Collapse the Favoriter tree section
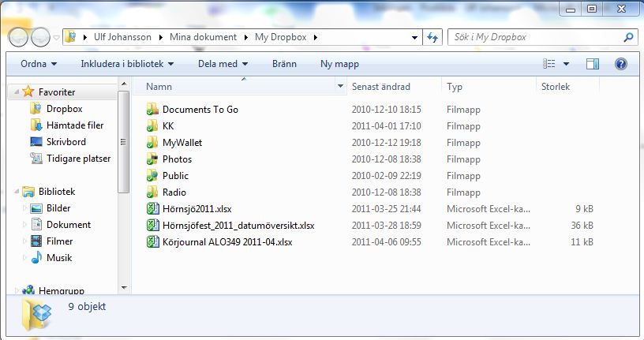This screenshot has width=644, height=340. click(19, 92)
